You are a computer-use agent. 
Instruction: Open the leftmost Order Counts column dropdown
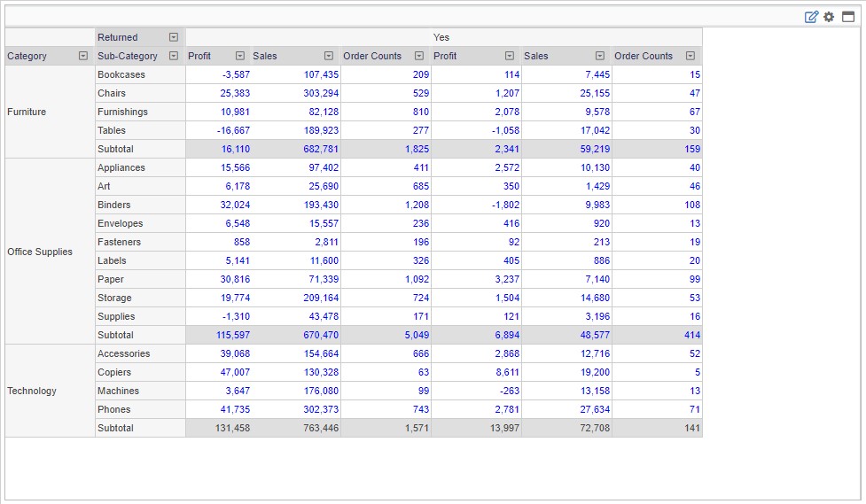point(419,56)
